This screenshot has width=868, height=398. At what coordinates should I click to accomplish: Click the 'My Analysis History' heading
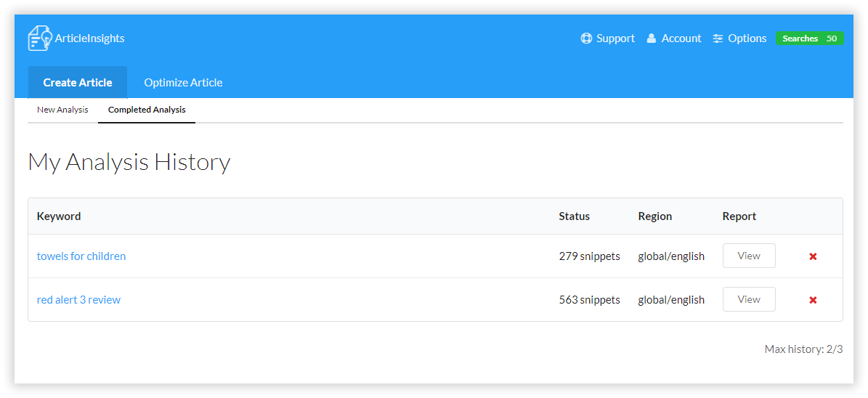tap(129, 163)
